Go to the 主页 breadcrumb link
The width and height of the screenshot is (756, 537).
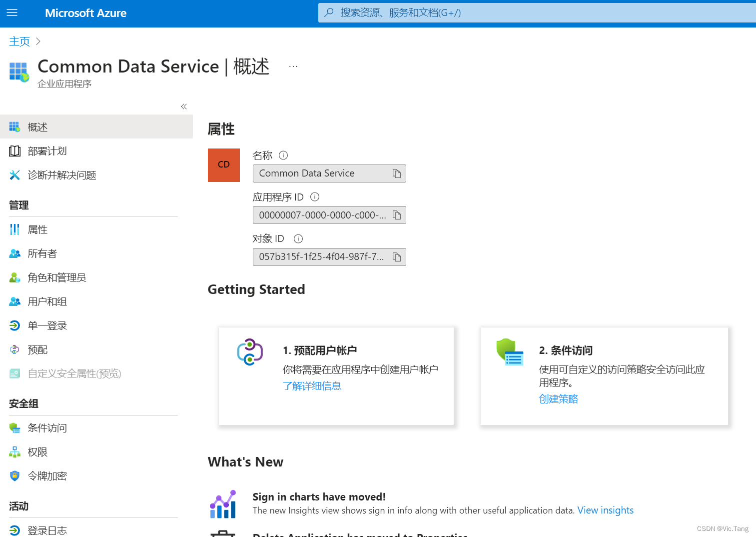[19, 41]
